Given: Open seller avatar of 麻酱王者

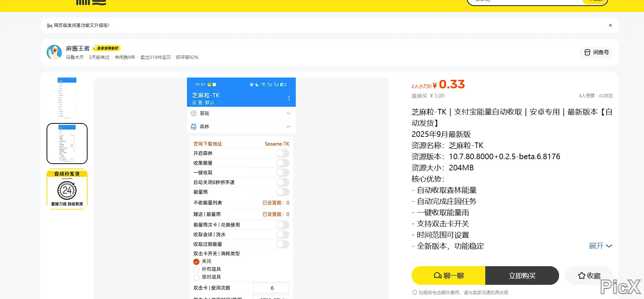Looking at the screenshot, I should coord(54,52).
